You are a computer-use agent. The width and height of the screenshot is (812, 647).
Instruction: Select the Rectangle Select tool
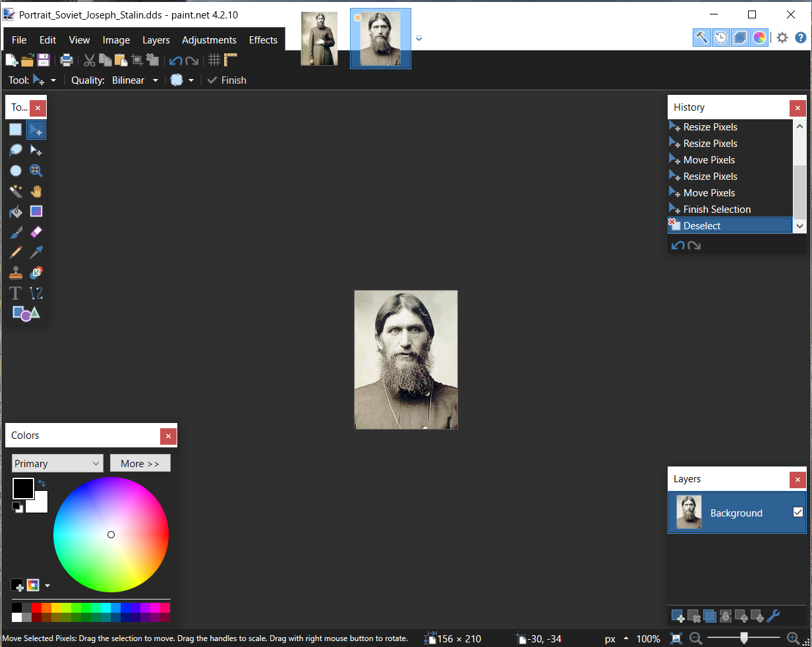[16, 130]
